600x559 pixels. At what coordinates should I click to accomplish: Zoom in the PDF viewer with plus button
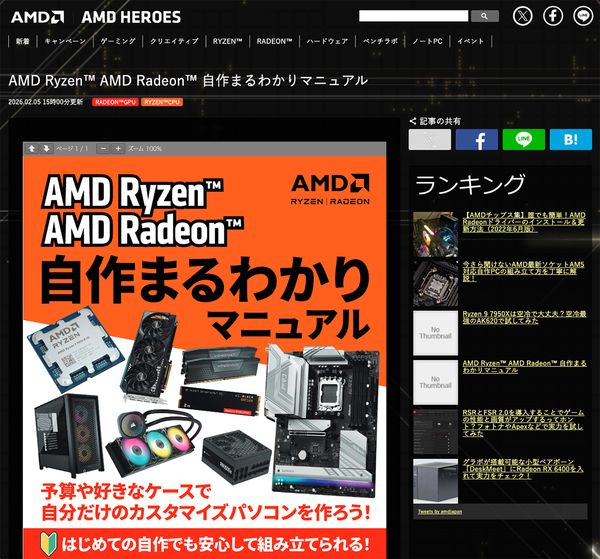tap(118, 148)
